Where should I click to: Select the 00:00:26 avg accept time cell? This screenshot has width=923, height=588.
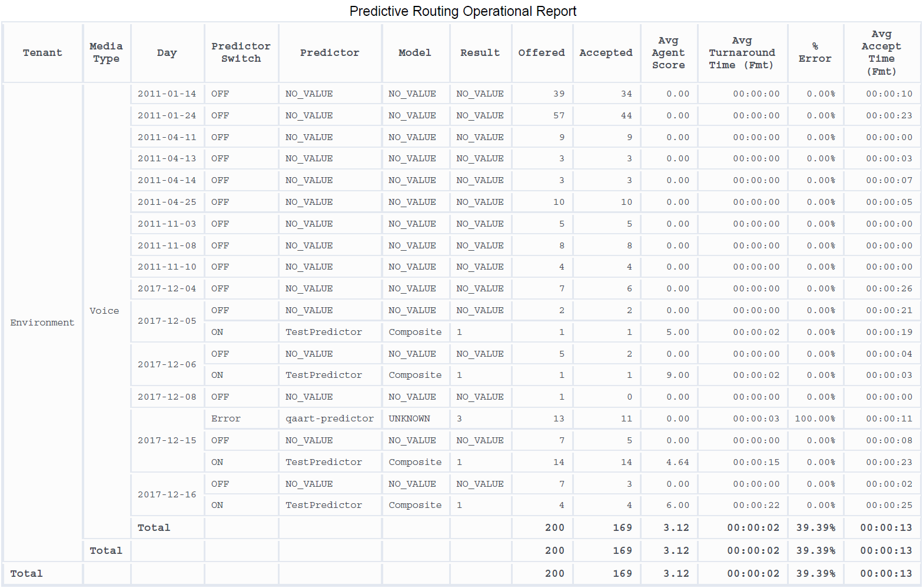889,289
